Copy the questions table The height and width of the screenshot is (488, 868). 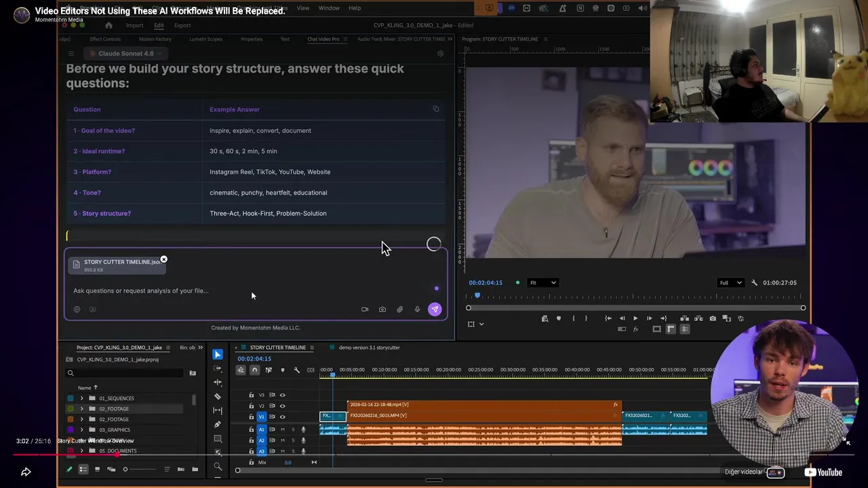(436, 108)
